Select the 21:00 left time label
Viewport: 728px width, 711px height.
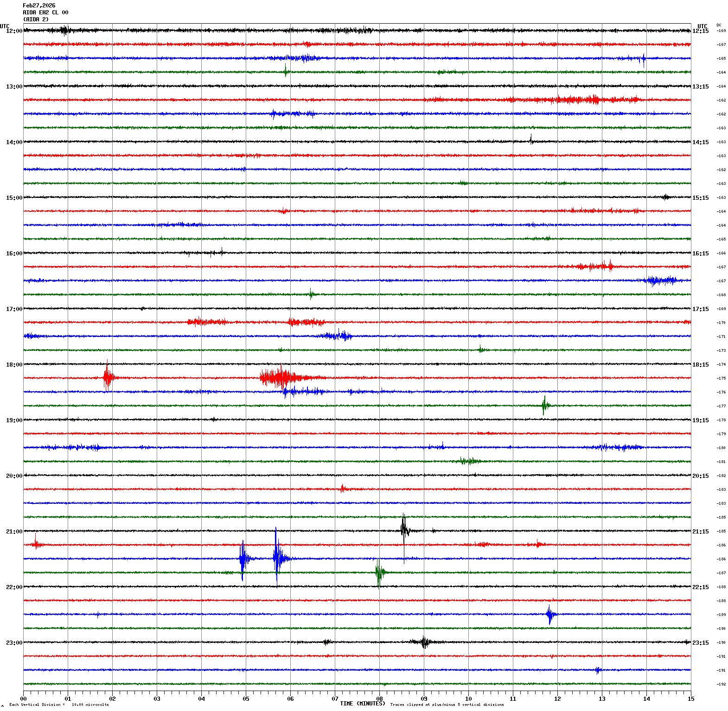coord(14,532)
